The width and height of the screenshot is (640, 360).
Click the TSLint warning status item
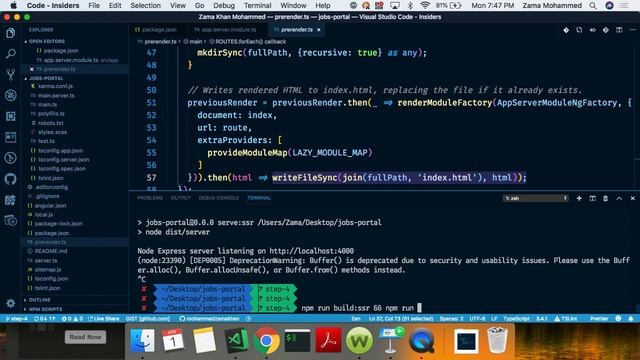(566, 318)
